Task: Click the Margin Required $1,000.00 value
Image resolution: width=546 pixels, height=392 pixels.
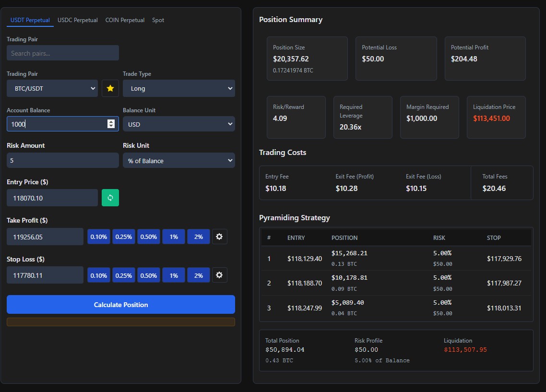Action: click(422, 119)
